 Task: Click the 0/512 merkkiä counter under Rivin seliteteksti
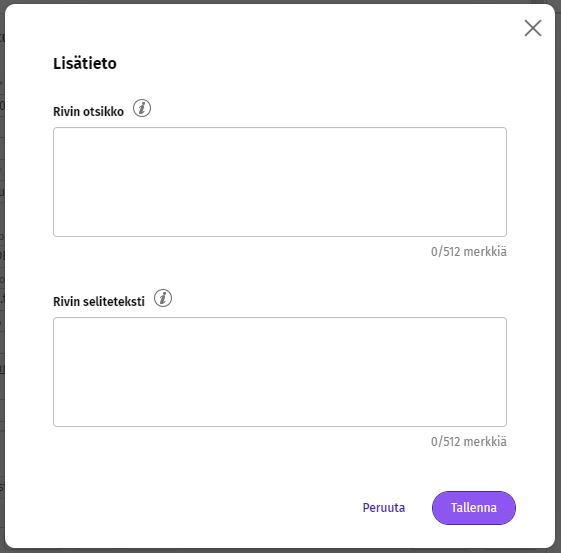469,442
